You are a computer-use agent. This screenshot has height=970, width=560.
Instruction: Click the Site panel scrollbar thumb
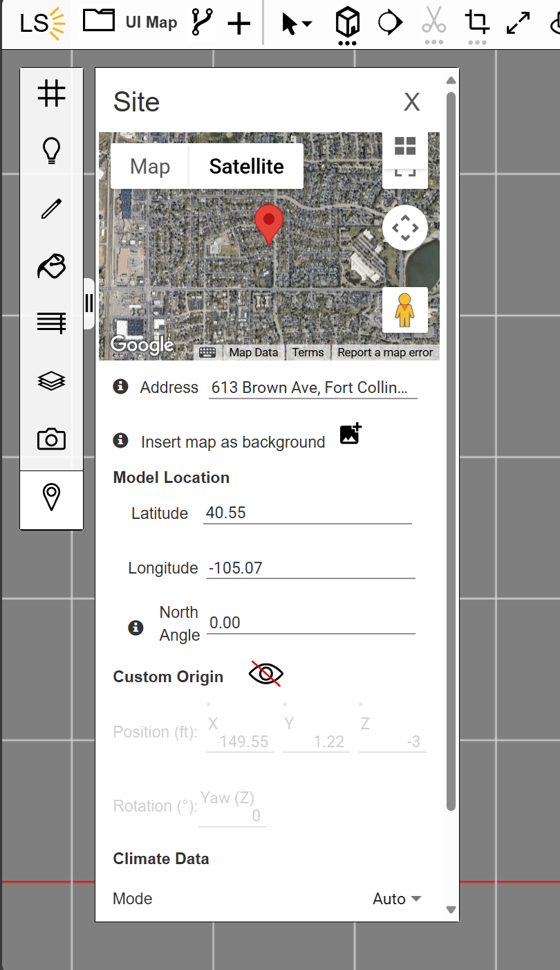pos(451,451)
